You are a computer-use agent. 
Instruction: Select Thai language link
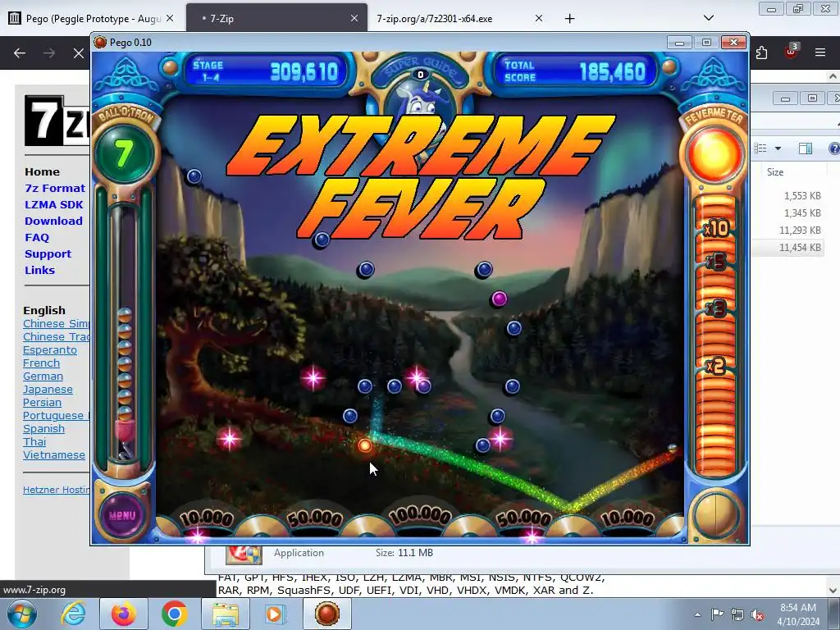click(34, 441)
